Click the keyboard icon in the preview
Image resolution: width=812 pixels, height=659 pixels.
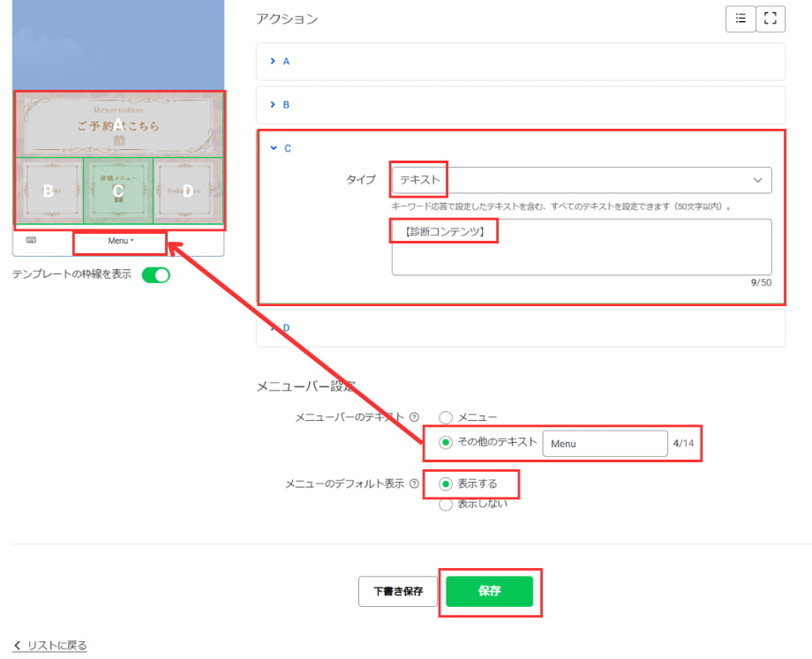tap(32, 240)
